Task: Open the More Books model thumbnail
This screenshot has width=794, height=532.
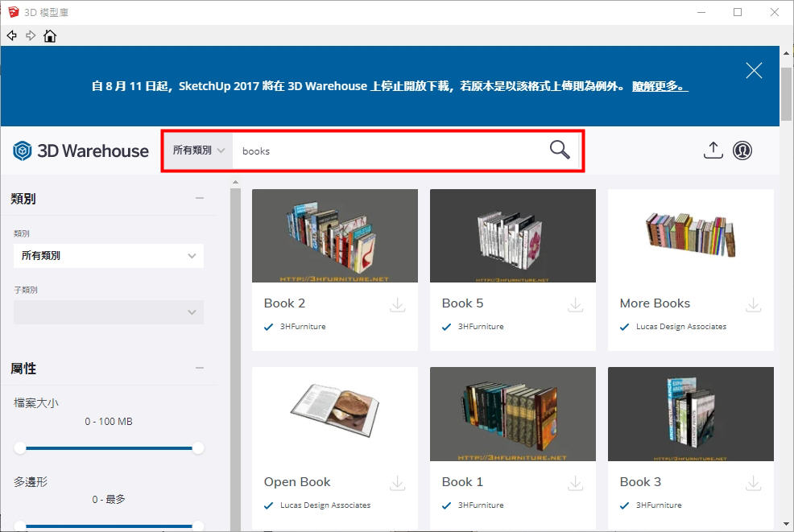Action: pos(691,236)
